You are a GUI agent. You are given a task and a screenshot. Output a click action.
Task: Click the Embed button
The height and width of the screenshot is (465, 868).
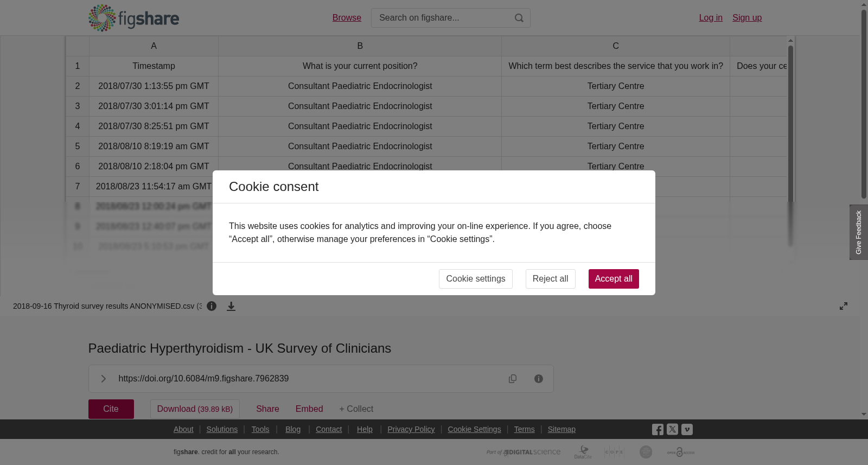pos(309,409)
